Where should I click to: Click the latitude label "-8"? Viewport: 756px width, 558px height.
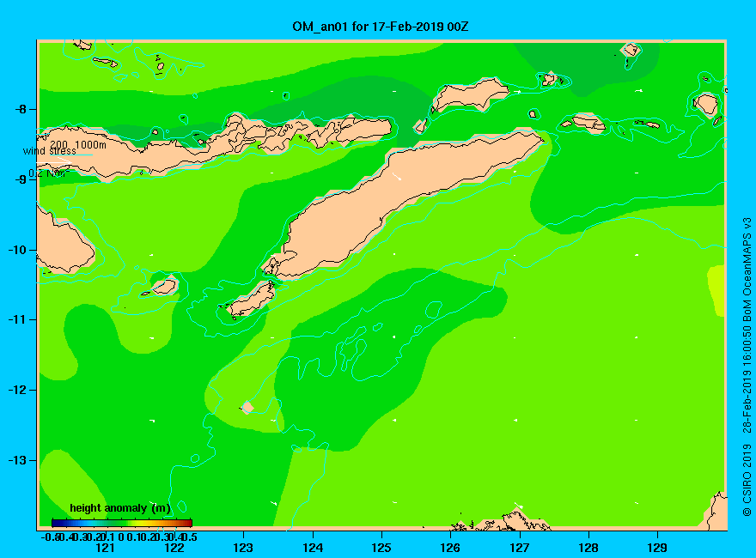pyautogui.click(x=21, y=109)
